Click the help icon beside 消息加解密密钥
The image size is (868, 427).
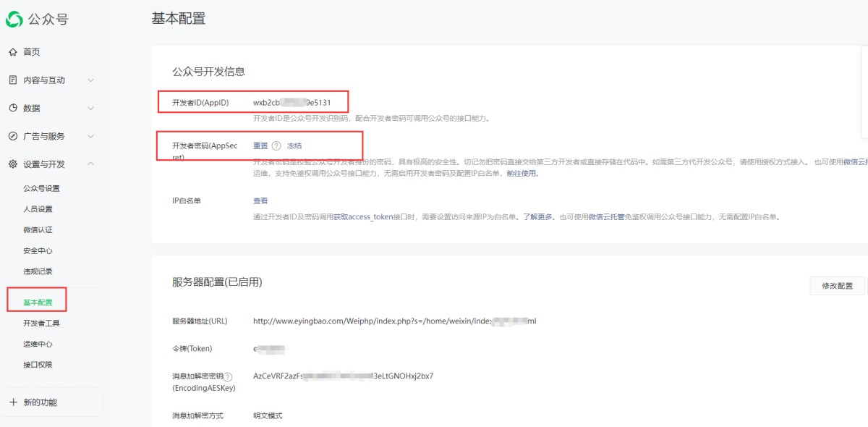pos(228,377)
